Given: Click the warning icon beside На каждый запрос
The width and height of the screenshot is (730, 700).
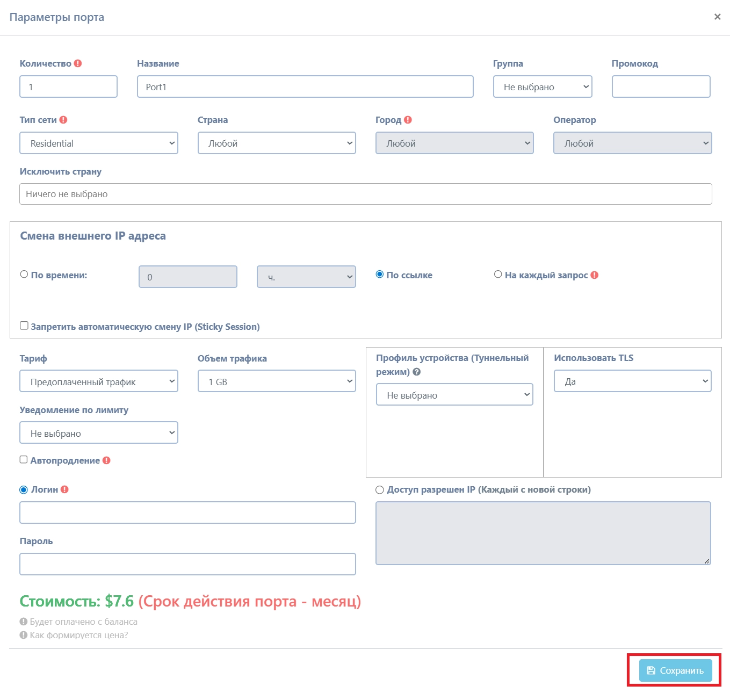Looking at the screenshot, I should tap(594, 275).
